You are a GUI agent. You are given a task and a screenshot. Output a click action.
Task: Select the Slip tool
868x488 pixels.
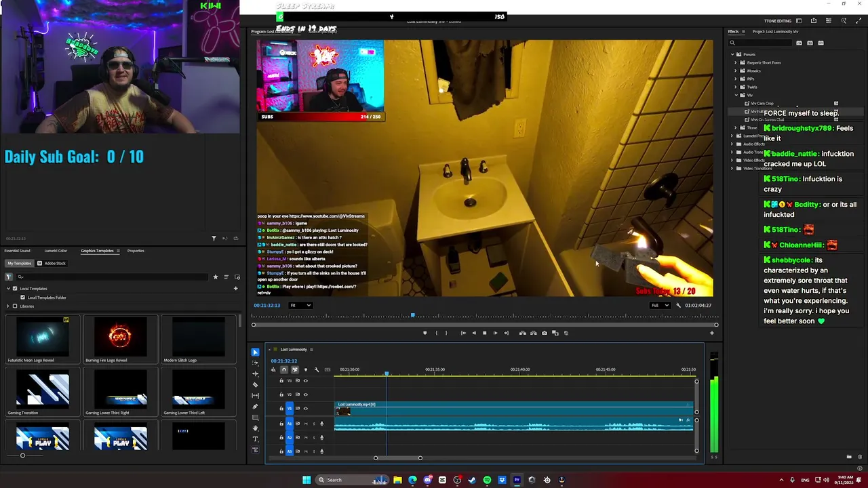[255, 395]
